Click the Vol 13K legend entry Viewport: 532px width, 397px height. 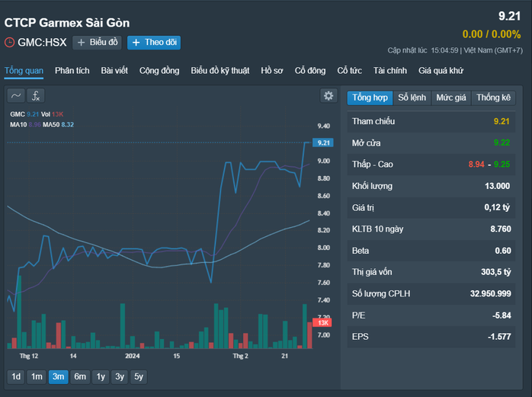point(53,114)
